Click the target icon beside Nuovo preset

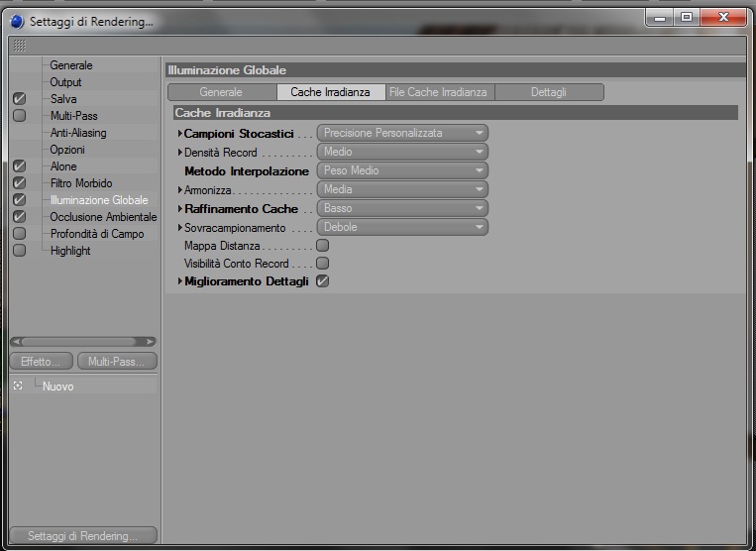click(x=18, y=386)
